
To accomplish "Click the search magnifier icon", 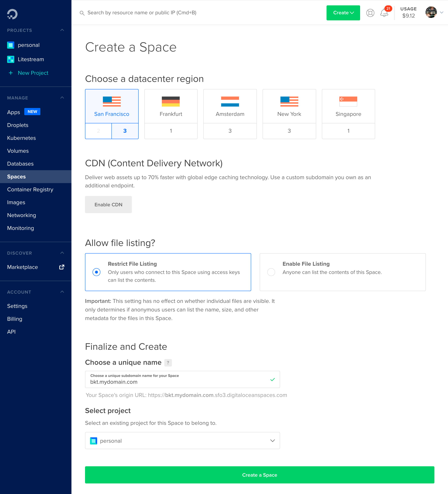I will click(x=82, y=13).
